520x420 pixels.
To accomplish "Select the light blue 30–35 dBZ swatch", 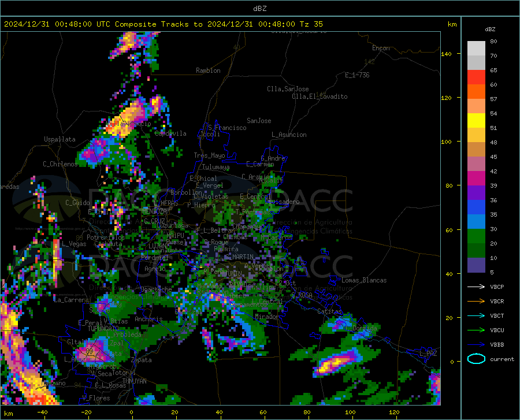I will tap(476, 221).
